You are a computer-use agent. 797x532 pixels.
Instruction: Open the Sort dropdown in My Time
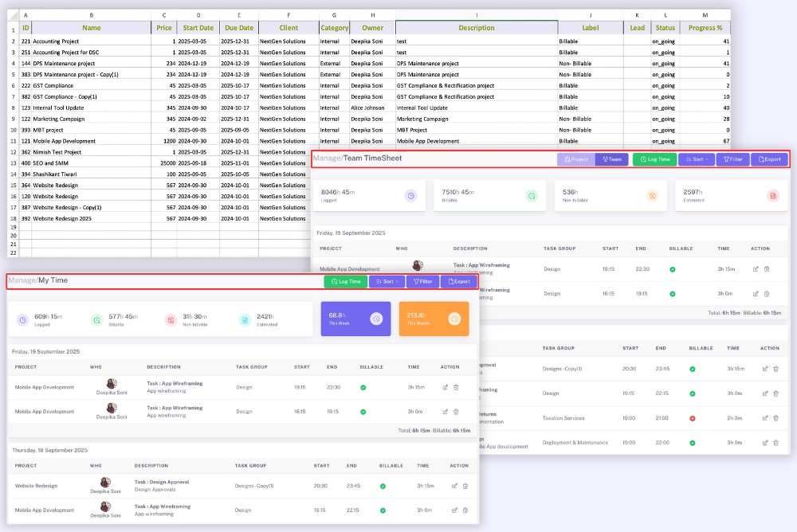387,281
